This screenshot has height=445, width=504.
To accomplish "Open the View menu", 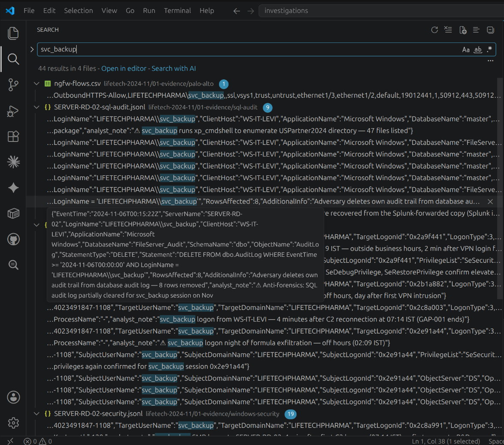I will click(109, 11).
